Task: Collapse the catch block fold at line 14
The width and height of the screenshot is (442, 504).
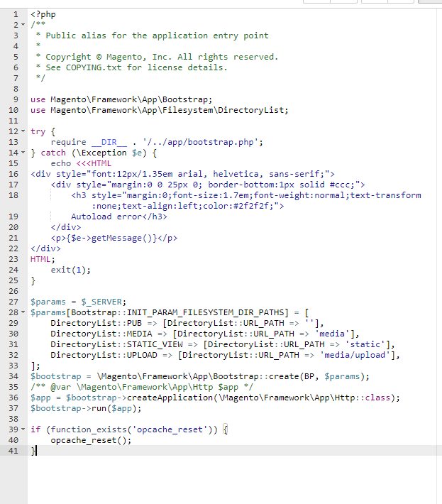Action: [x=23, y=153]
